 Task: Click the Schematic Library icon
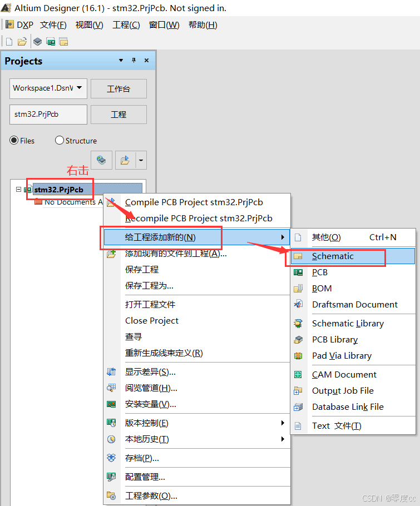point(298,324)
